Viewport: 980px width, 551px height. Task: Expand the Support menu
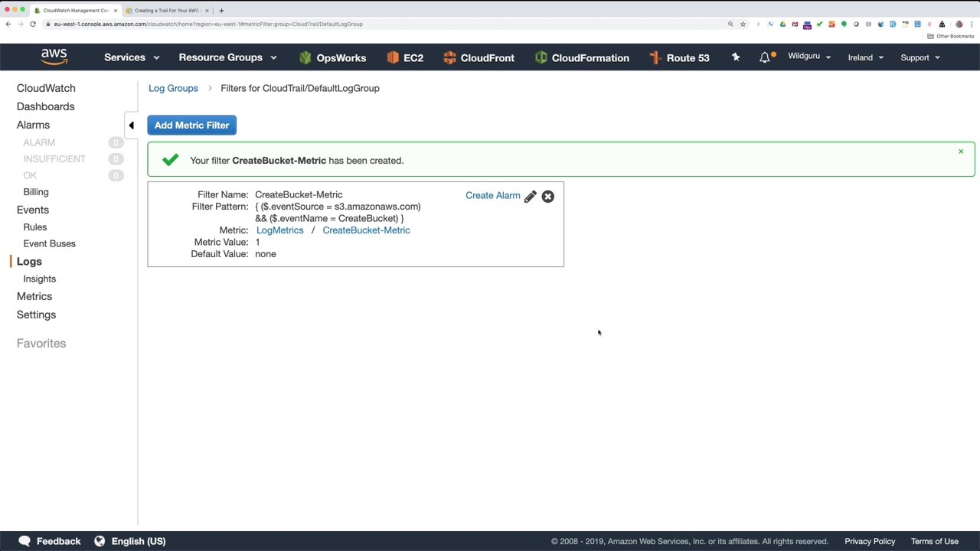[x=920, y=57]
